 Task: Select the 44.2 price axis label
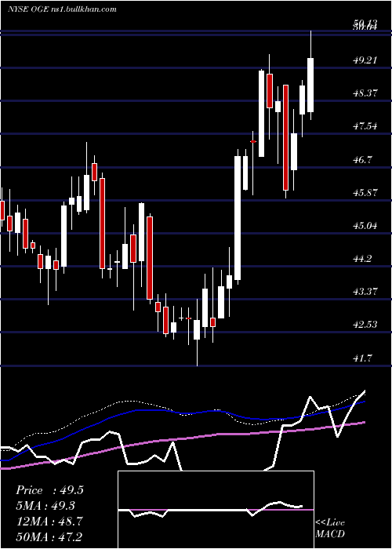pyautogui.click(x=362, y=259)
